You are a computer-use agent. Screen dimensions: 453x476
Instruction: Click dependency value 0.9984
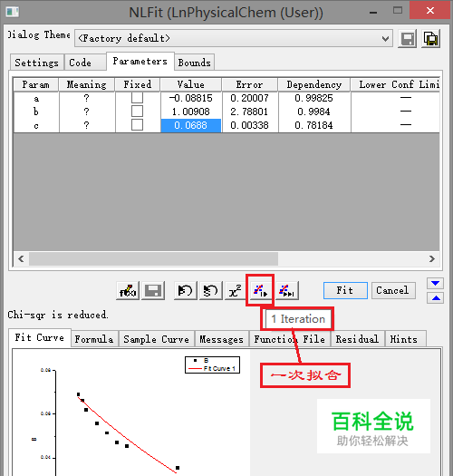coord(313,112)
